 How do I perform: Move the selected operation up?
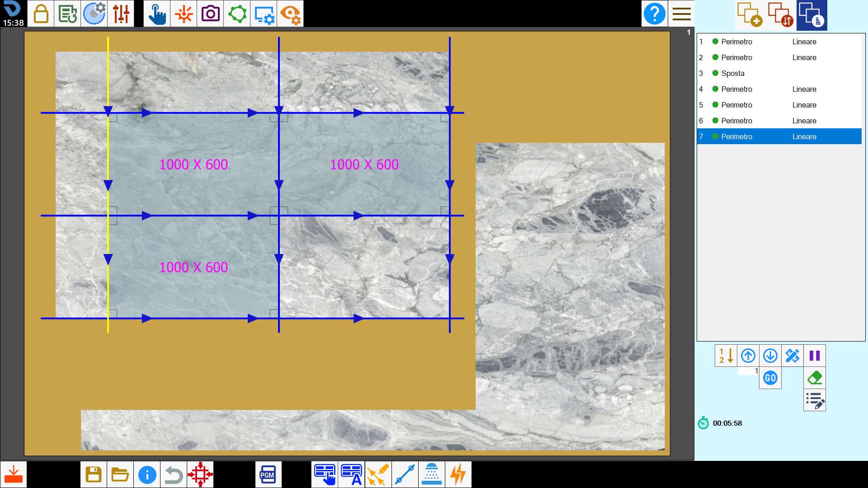click(x=748, y=356)
